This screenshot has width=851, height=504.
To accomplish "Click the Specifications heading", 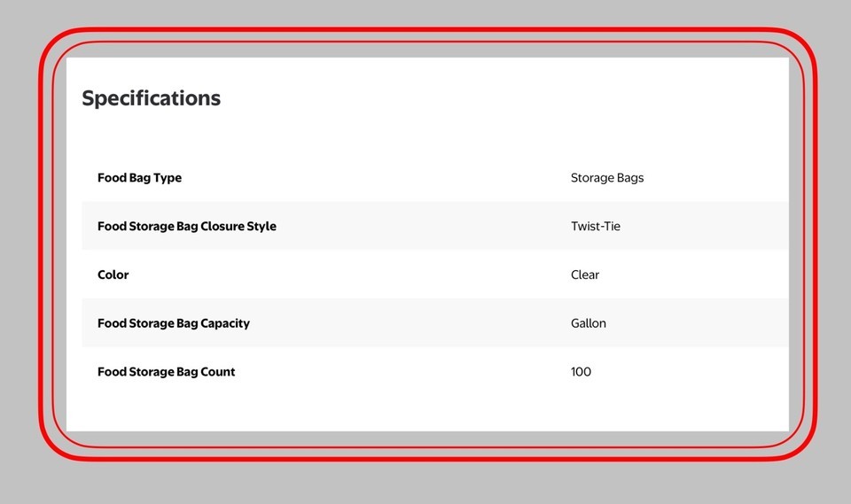I will tap(151, 98).
